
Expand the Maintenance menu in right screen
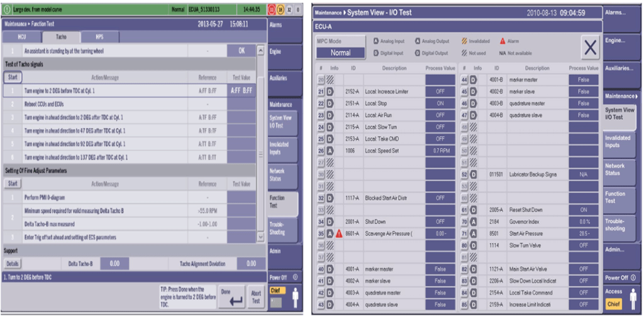pyautogui.click(x=621, y=96)
